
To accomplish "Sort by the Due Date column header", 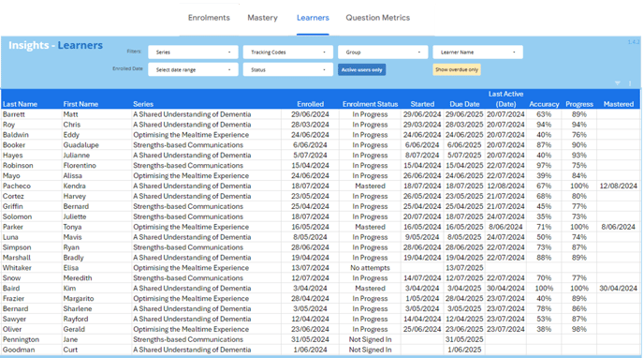I will point(464,104).
